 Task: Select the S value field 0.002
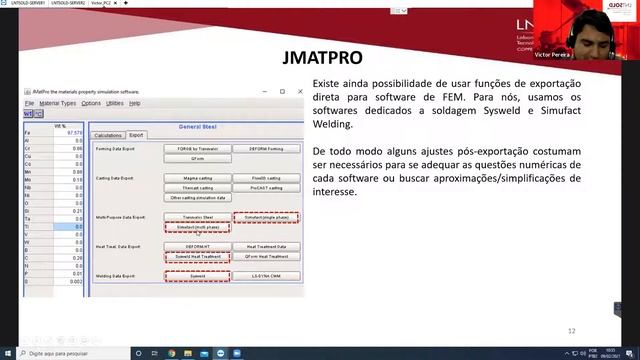click(68, 282)
